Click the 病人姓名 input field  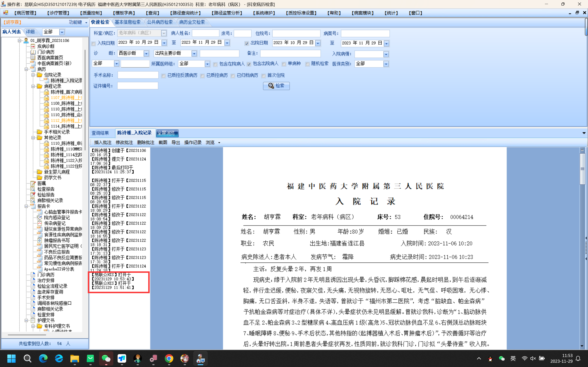(x=205, y=33)
